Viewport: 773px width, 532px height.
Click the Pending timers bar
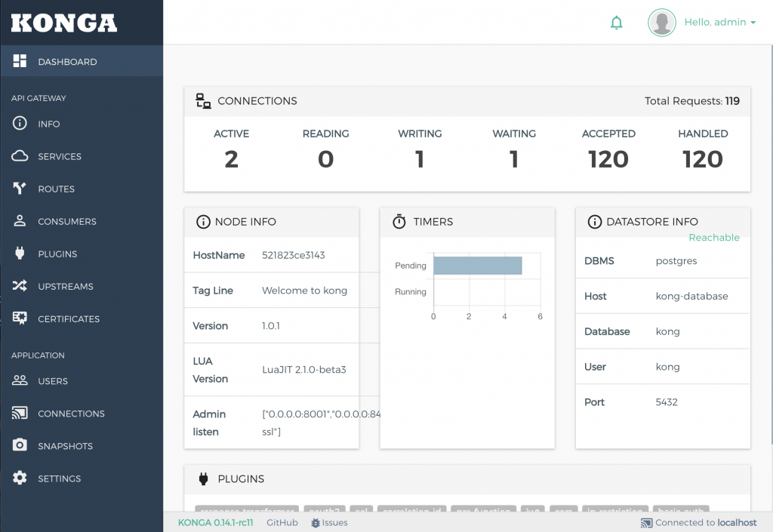click(x=478, y=266)
